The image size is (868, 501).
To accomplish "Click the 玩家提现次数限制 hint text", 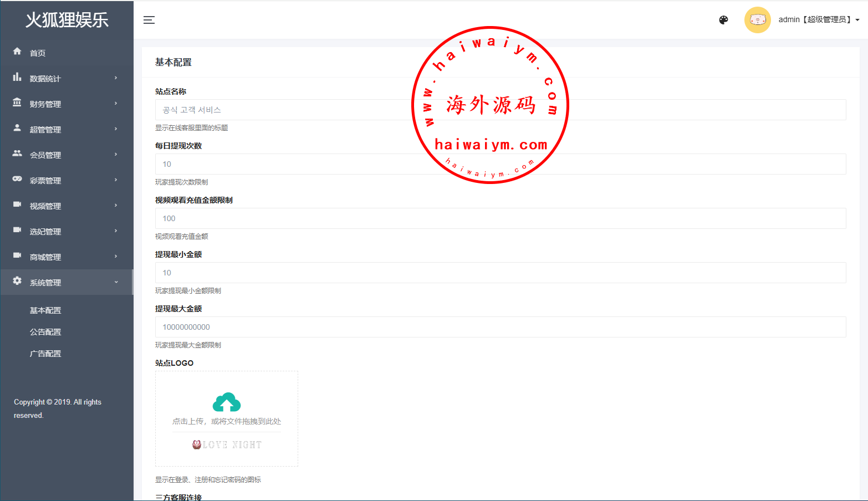I will [x=182, y=182].
